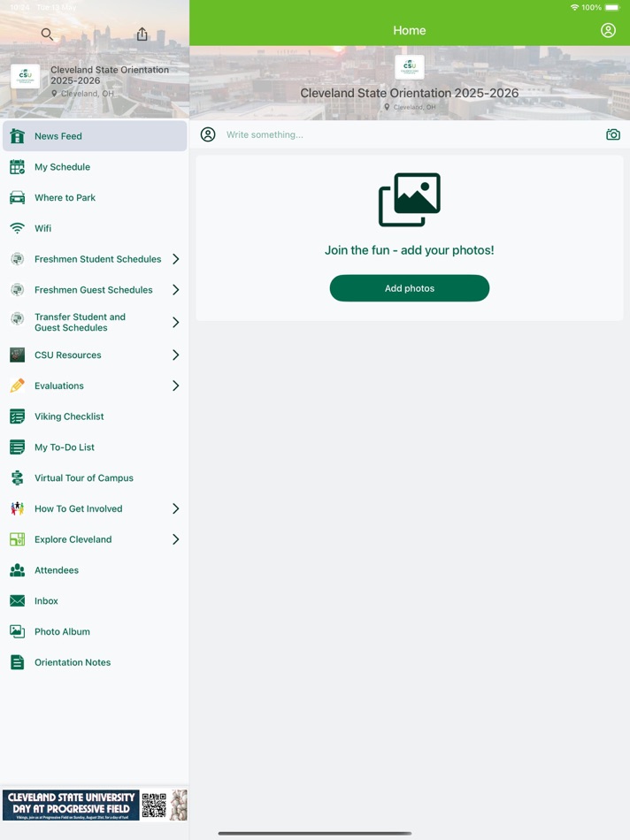Click the QR code in bottom banner
This screenshot has height=840, width=630.
[x=155, y=805]
